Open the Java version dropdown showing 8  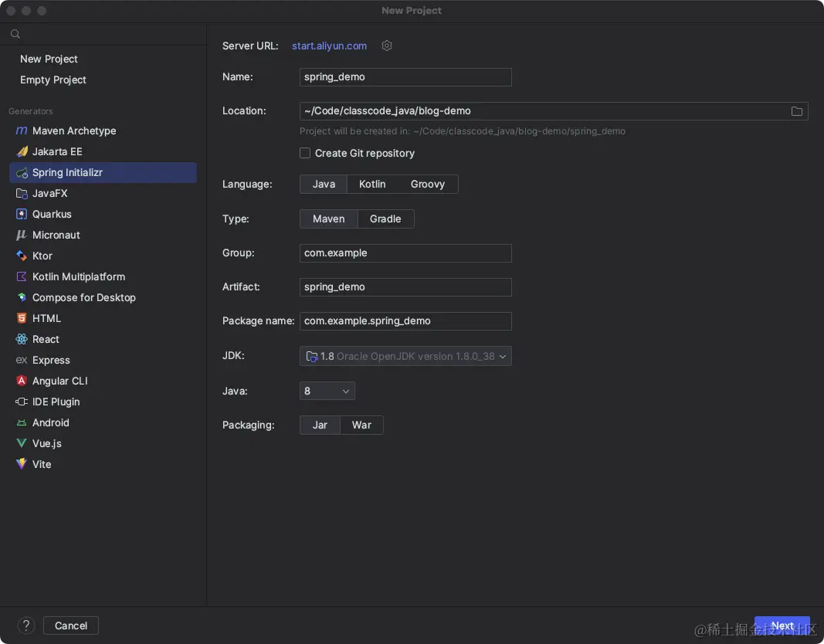click(x=327, y=391)
